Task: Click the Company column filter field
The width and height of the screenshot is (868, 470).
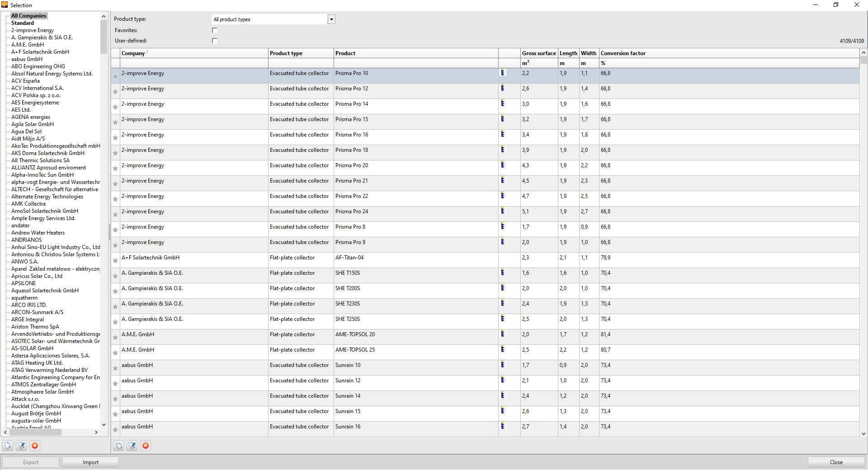Action: (x=194, y=63)
